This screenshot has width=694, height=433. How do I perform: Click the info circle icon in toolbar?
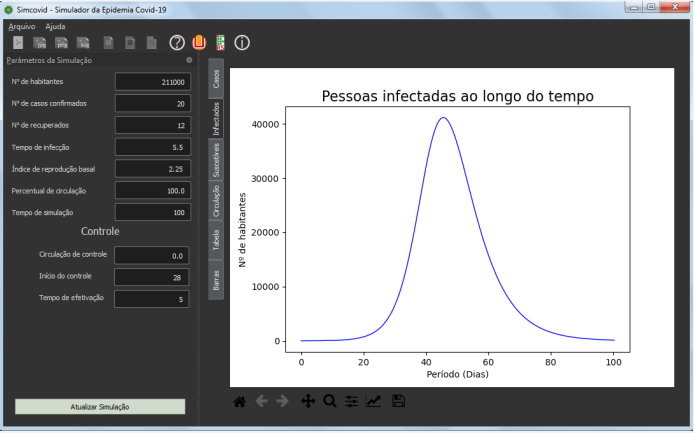coord(241,43)
